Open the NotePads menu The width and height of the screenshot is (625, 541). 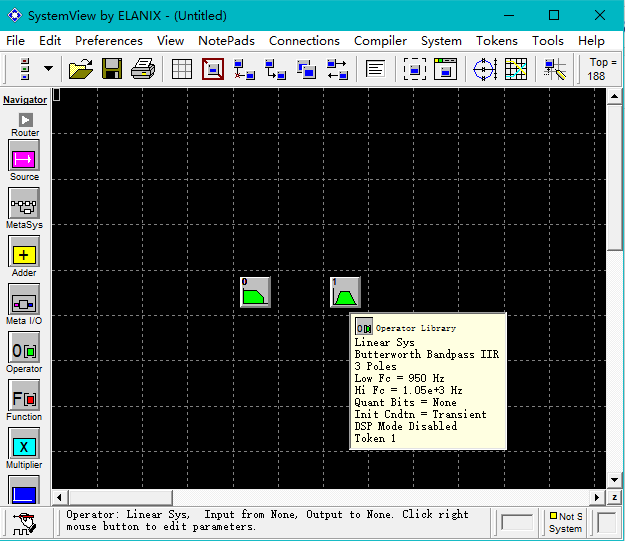tap(226, 41)
